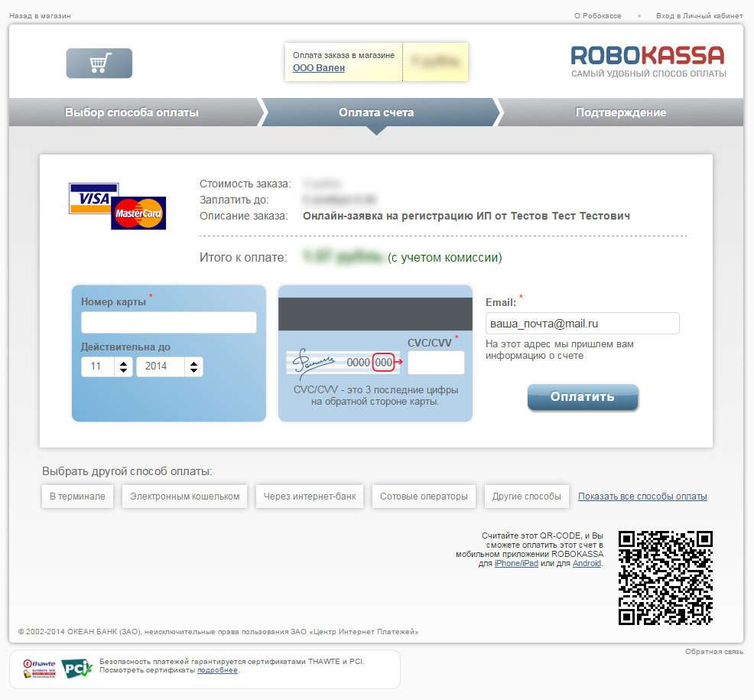Open О Робокассе link
Viewport: 754px width, 700px height.
598,16
